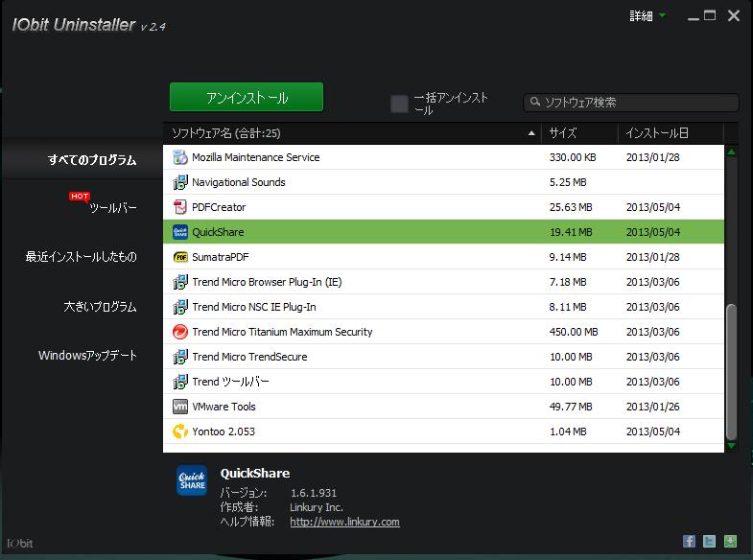Click the PDFCreator program icon
This screenshot has height=560, width=753.
pos(180,207)
